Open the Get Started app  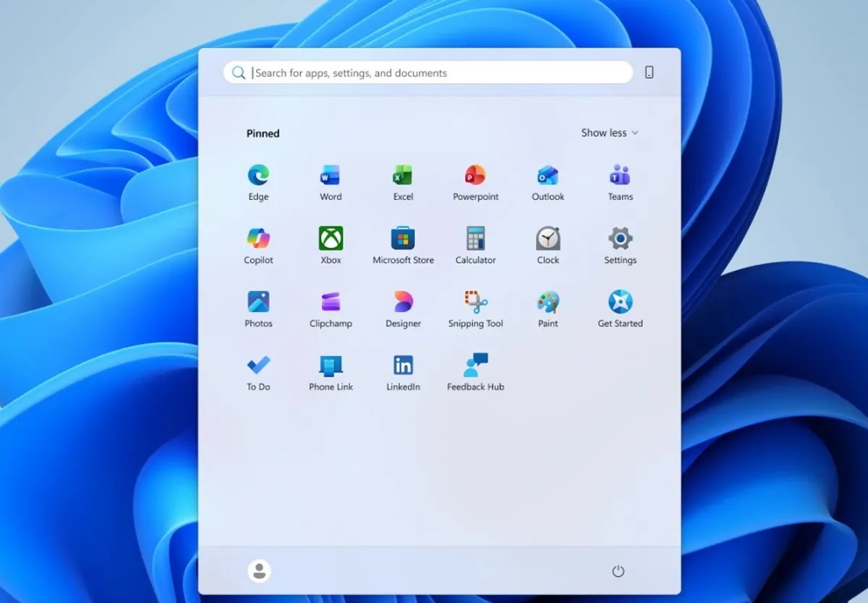pos(620,309)
